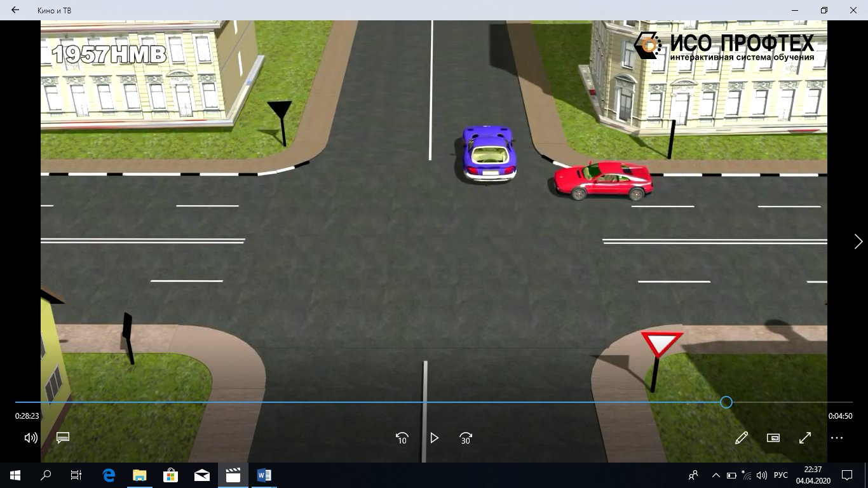Open the volume control speaker icon
This screenshot has width=868, height=488.
click(31, 438)
